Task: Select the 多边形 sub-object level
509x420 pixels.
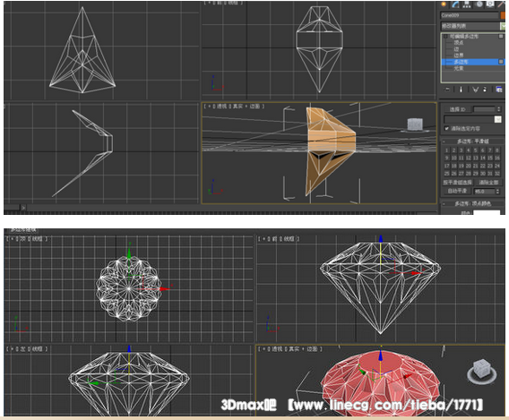Action: pos(461,62)
